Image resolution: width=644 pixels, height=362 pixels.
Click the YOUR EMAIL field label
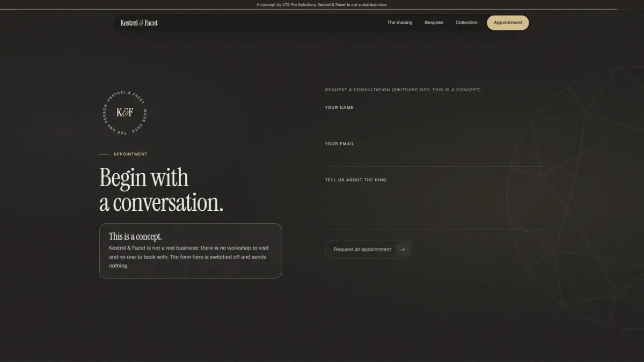coord(340,144)
